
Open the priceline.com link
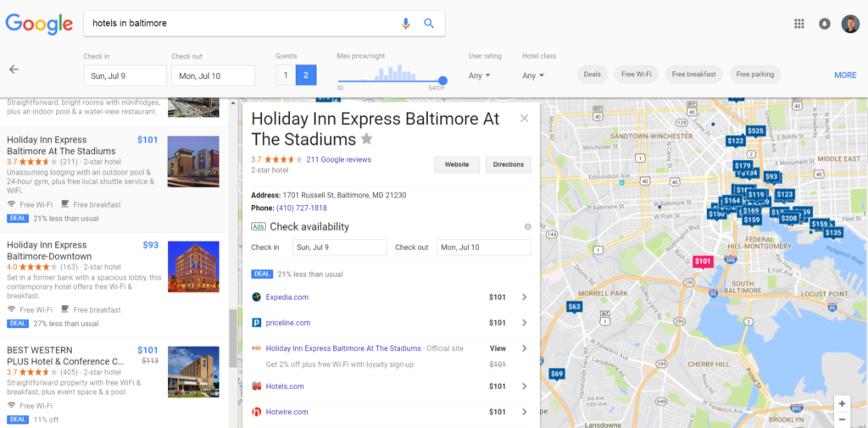288,323
